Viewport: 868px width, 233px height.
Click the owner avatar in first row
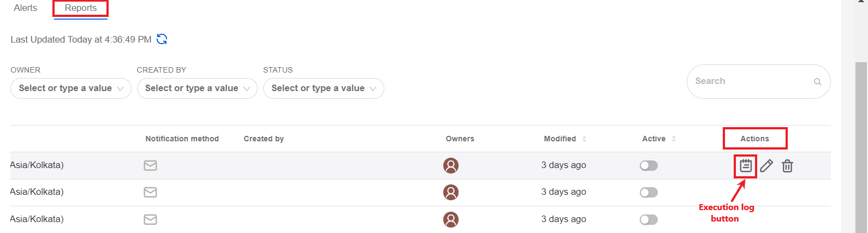point(451,165)
